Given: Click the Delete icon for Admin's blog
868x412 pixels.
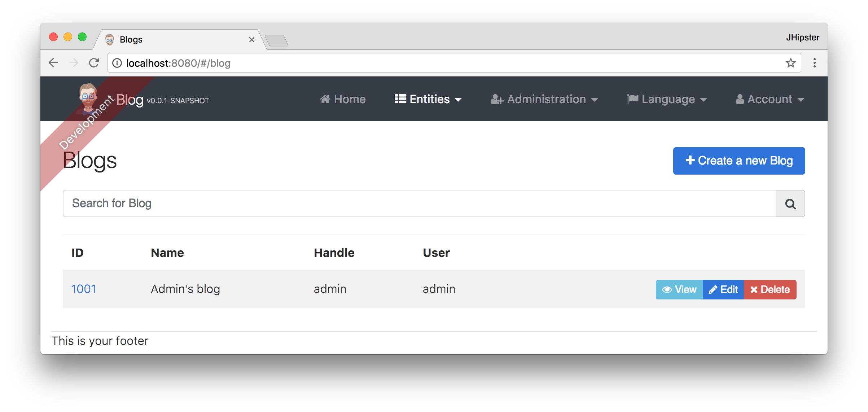Looking at the screenshot, I should click(770, 289).
